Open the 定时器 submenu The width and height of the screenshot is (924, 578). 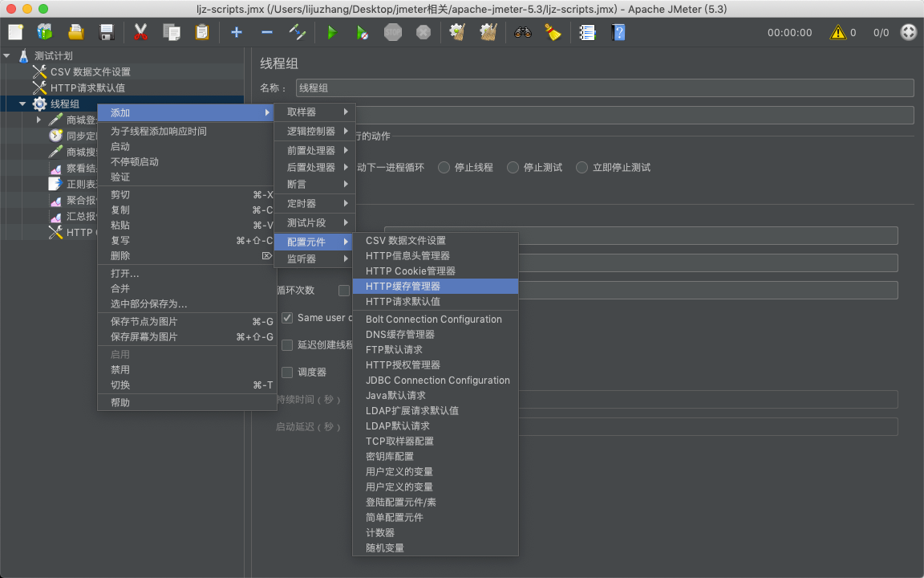pos(314,203)
